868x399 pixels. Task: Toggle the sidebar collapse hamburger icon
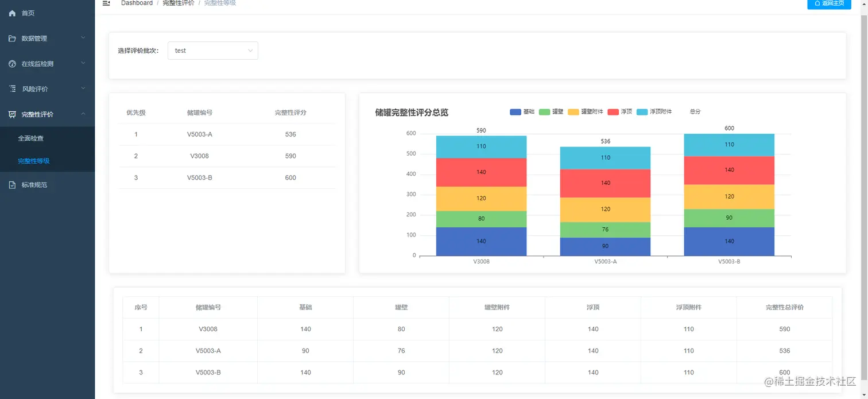[x=106, y=3]
